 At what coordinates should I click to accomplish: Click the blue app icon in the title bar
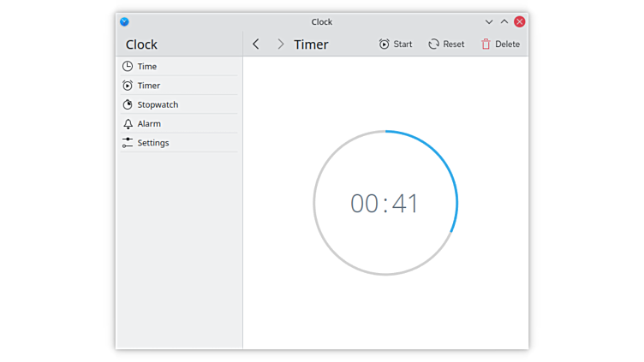click(124, 21)
